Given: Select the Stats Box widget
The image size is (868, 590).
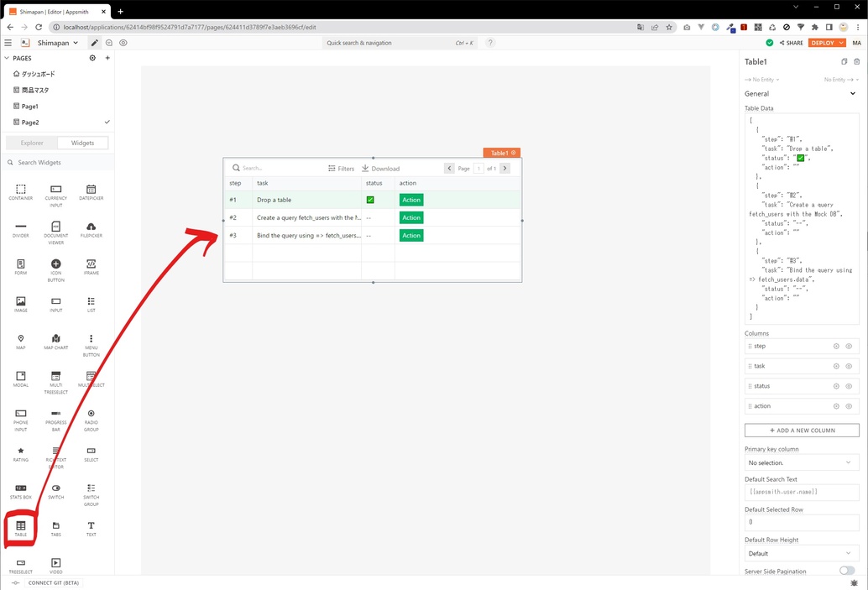Looking at the screenshot, I should coord(20,492).
